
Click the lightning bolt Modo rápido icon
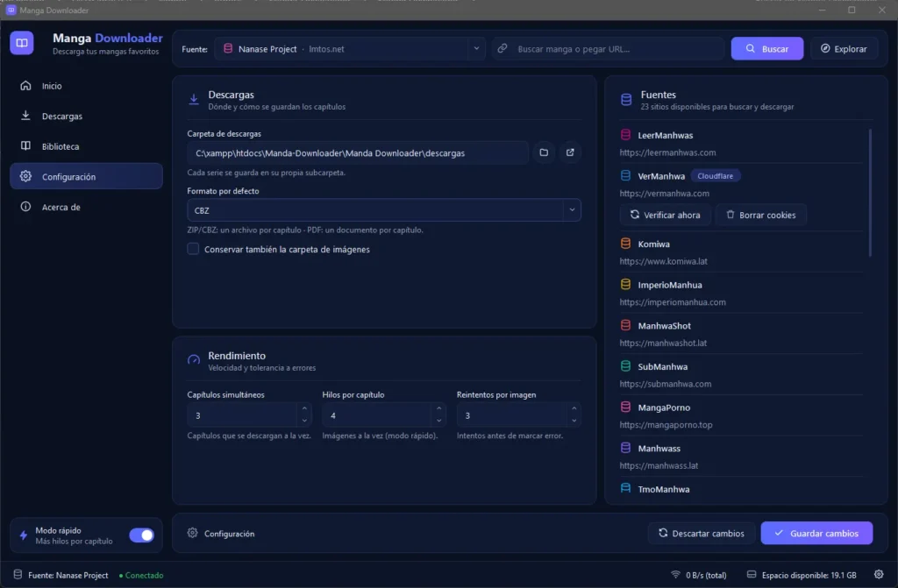[x=24, y=535]
